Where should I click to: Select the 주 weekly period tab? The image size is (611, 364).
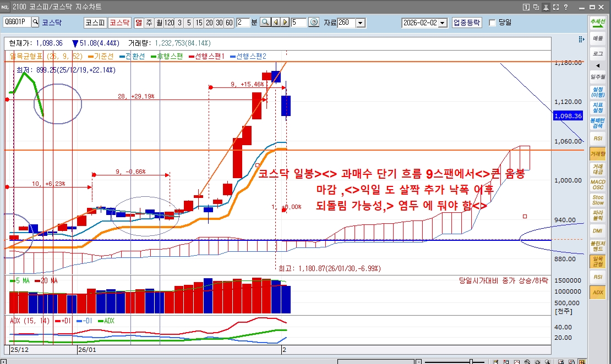coord(149,23)
